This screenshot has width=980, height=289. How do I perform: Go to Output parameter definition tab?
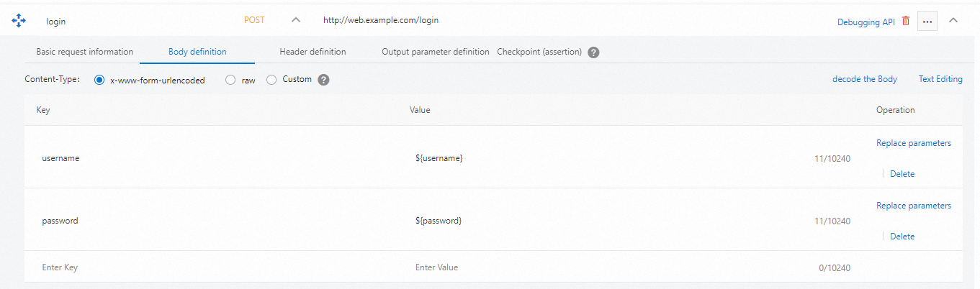(x=436, y=52)
